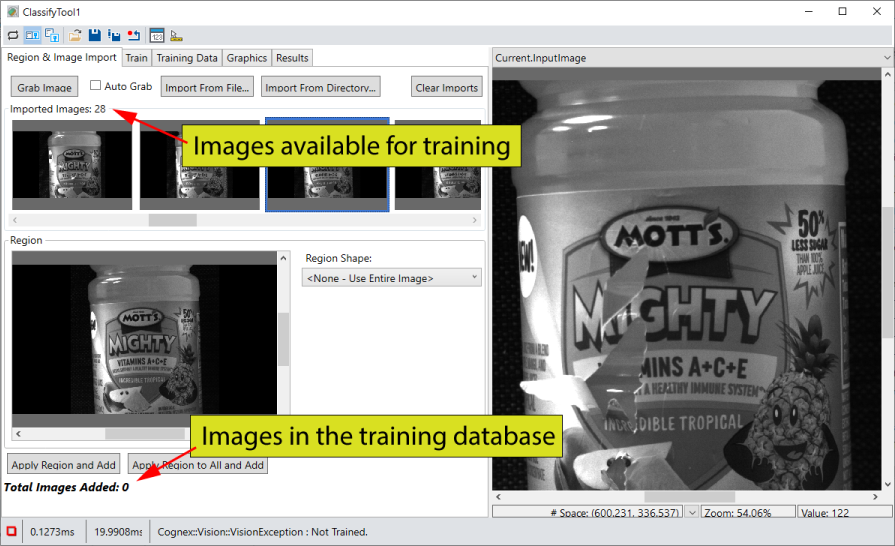895x546 pixels.
Task: Click the Total Images Added: 0 label
Action: (66, 487)
